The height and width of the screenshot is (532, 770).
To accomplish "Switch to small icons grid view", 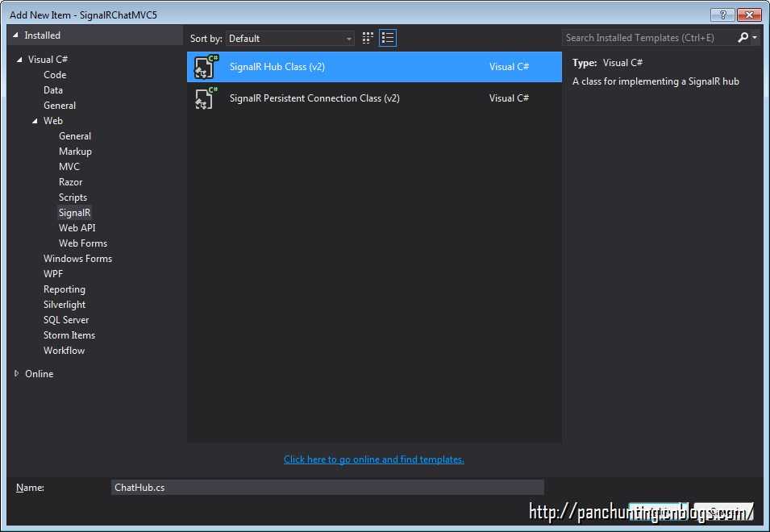I will [x=368, y=38].
